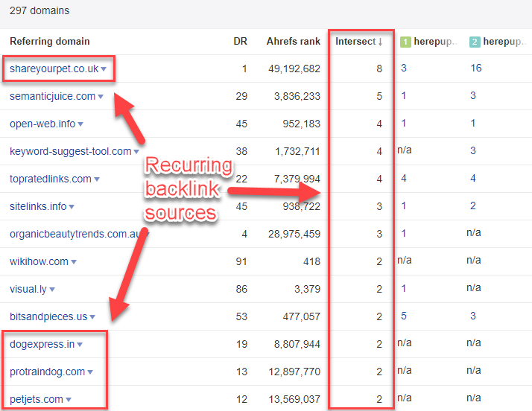Open the sitelinks.info domain link
Screen dimensions: 532x411
coord(38,206)
